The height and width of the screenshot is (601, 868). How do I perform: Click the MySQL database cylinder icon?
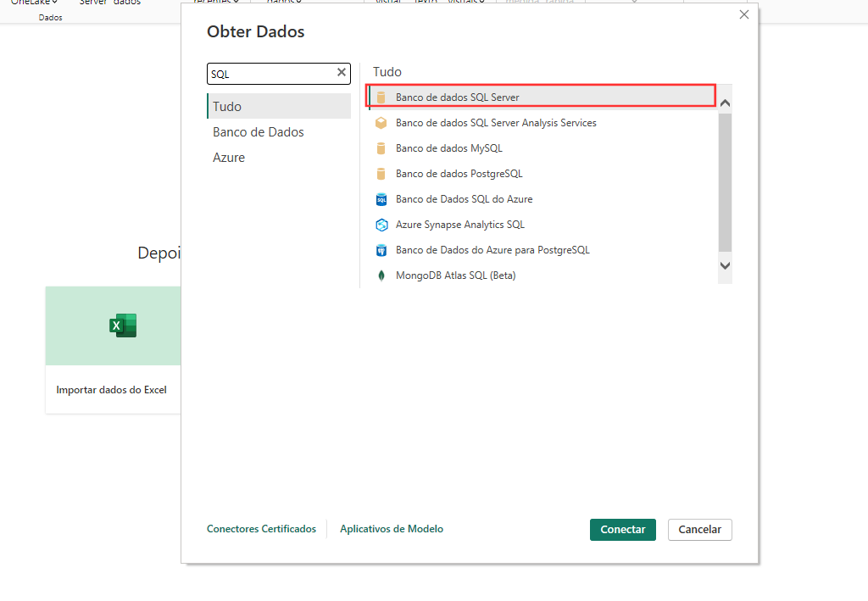[x=381, y=148]
